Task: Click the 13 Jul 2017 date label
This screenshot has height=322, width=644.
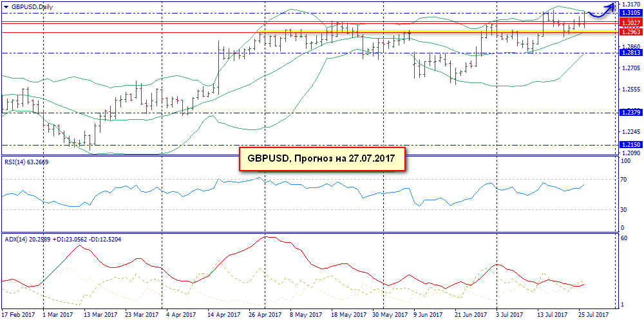Action: tap(553, 314)
